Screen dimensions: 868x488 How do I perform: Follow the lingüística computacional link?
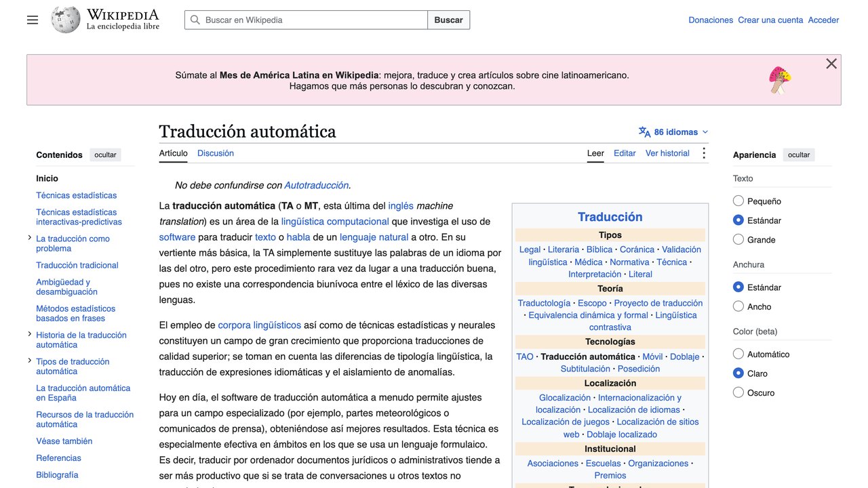click(335, 221)
